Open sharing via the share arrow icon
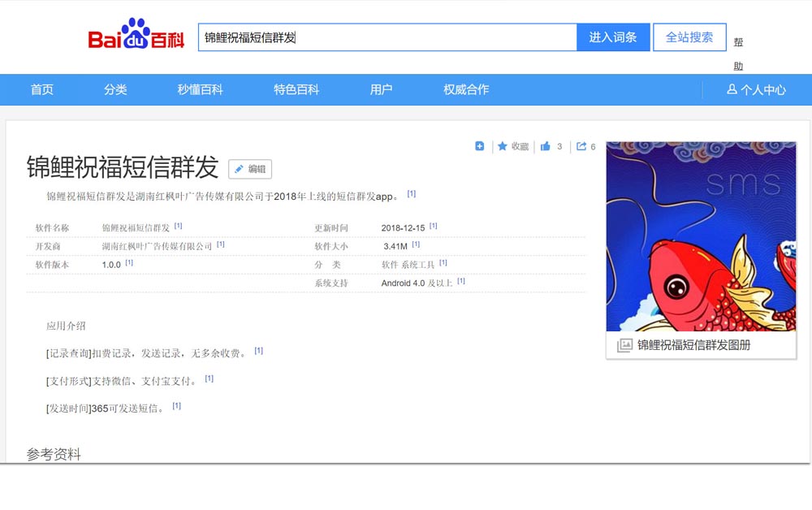Image resolution: width=812 pixels, height=510 pixels. click(x=582, y=146)
